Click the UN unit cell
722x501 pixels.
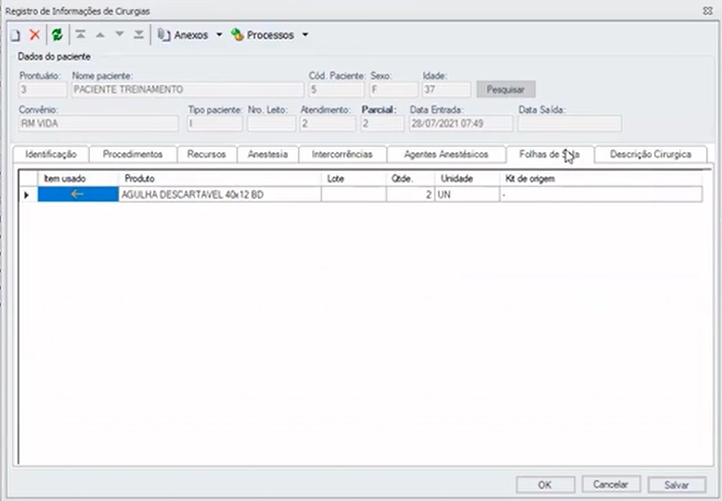point(467,195)
